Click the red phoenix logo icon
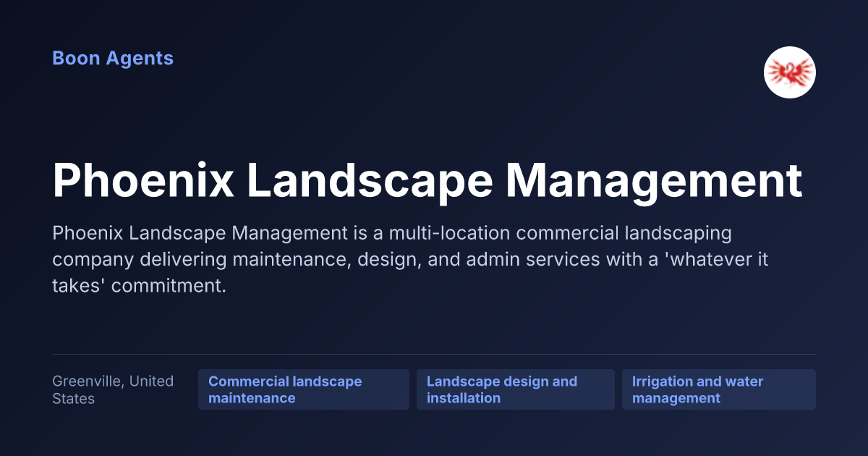Viewport: 868px width, 456px height. click(790, 72)
